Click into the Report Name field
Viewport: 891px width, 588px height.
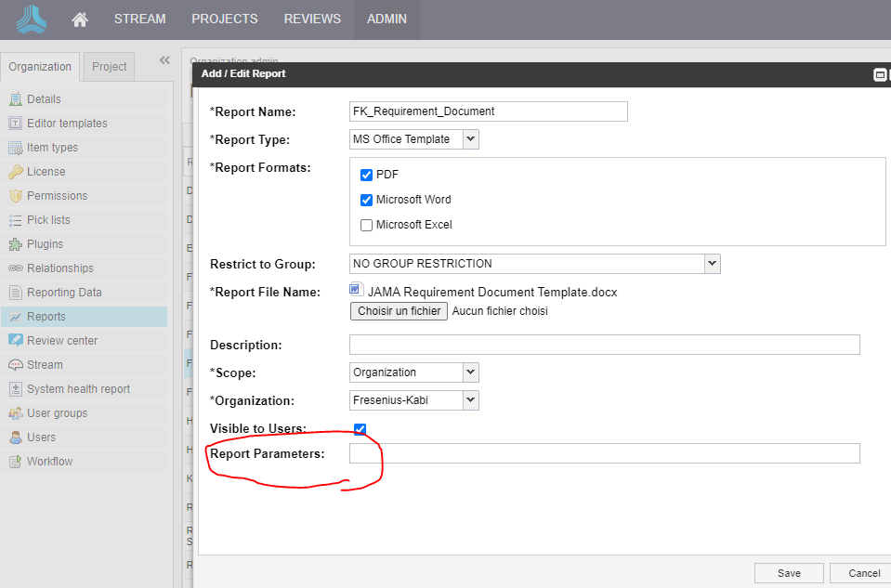(x=489, y=111)
